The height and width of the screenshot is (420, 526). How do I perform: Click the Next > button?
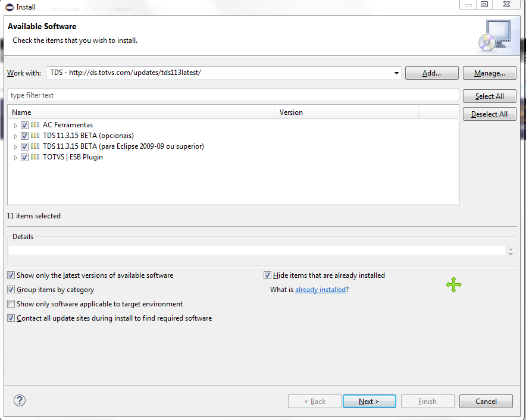pyautogui.click(x=370, y=401)
